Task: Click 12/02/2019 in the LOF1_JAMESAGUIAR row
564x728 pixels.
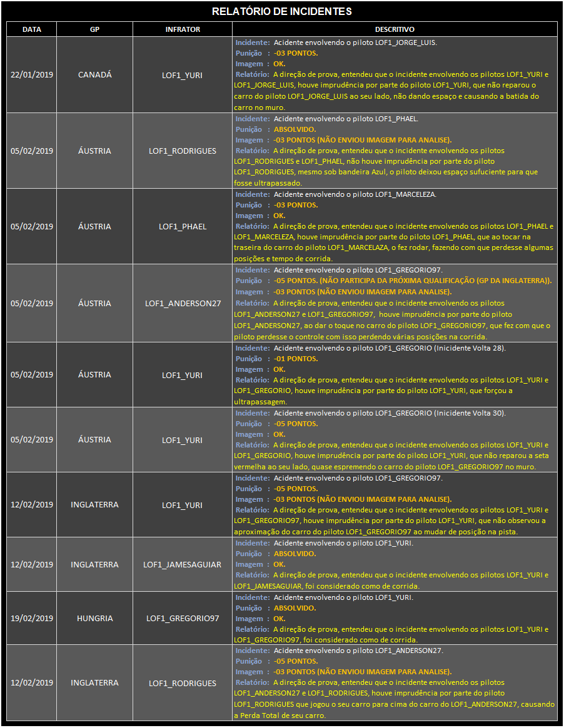Action: pyautogui.click(x=32, y=564)
